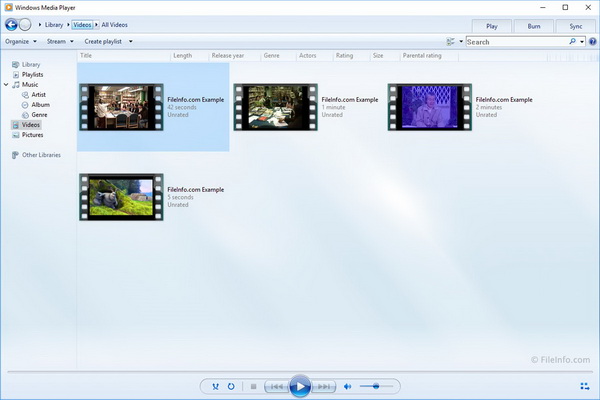Select Pictures in the navigation pane
The width and height of the screenshot is (600, 400).
click(32, 135)
